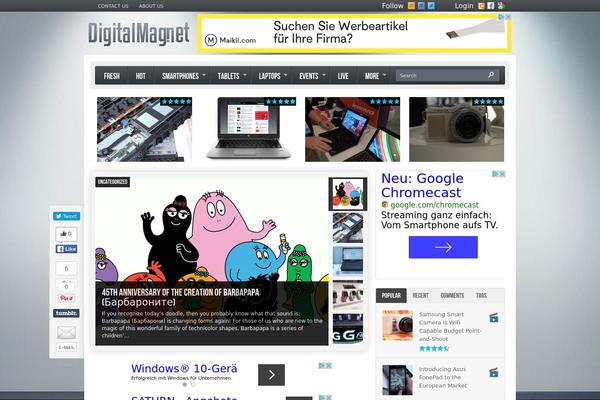
Task: Open the Fresh menu item
Action: (112, 76)
